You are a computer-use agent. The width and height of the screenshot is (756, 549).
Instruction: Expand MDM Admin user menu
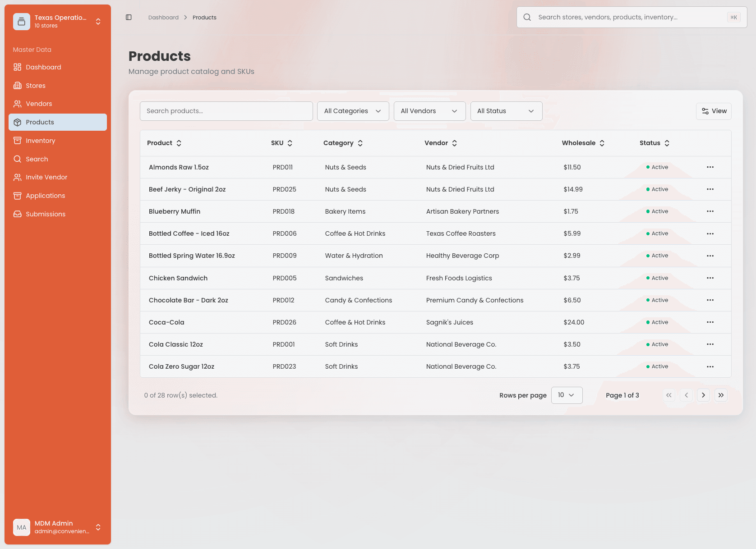pos(58,527)
